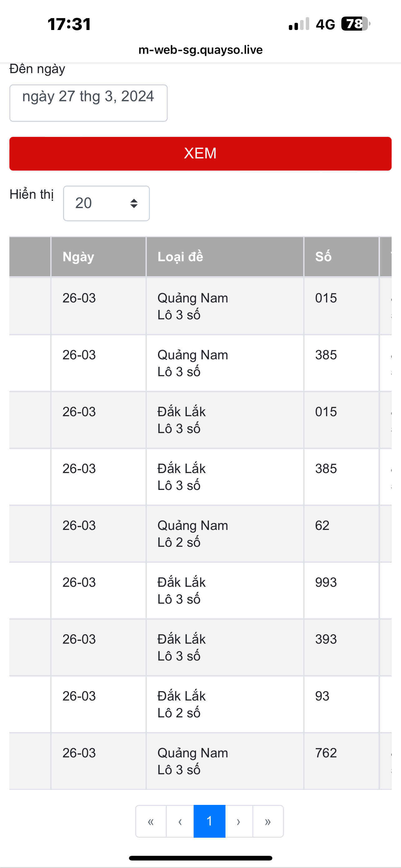Select page 1 in pagination

[x=210, y=821]
